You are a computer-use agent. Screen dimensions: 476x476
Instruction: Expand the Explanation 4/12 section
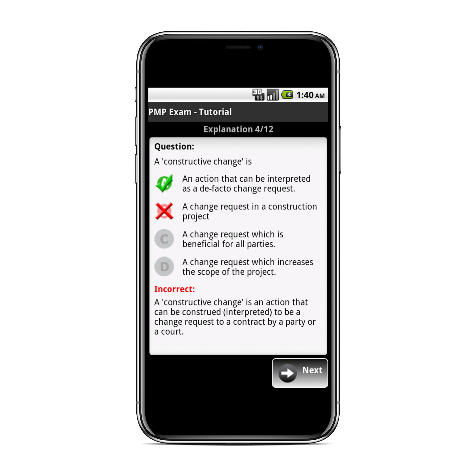[238, 129]
